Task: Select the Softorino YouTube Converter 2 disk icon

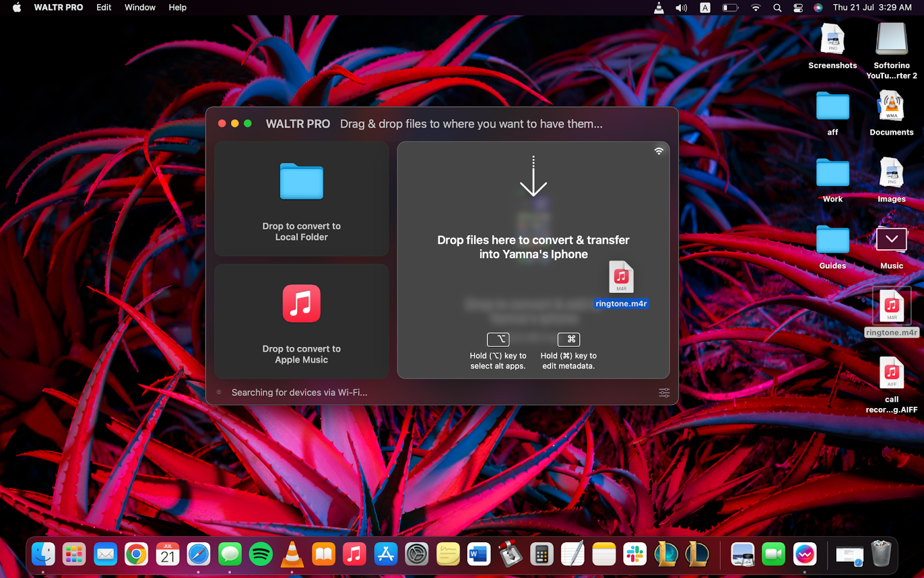Action: coord(892,50)
